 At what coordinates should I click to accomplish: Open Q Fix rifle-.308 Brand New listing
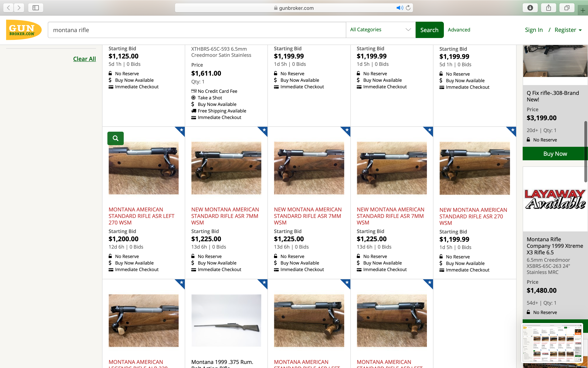(552, 96)
